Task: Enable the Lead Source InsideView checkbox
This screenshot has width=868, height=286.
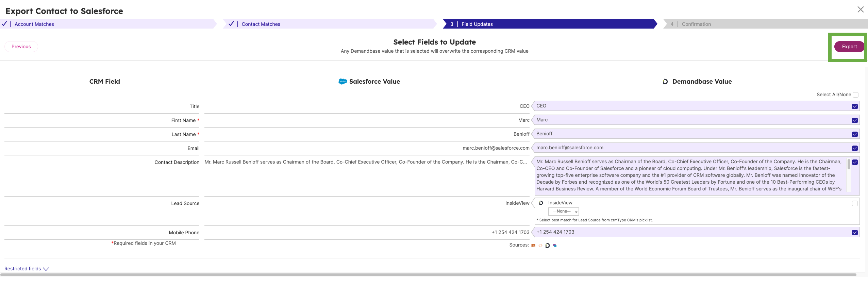Action: point(855,203)
